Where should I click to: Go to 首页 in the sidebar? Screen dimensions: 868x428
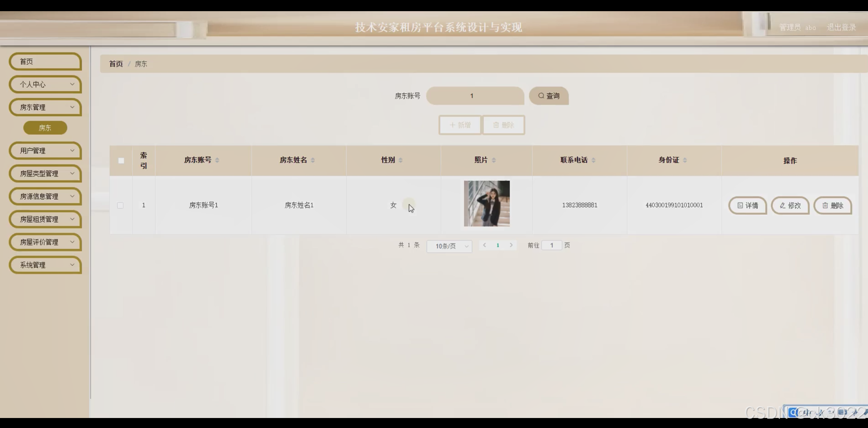(45, 62)
